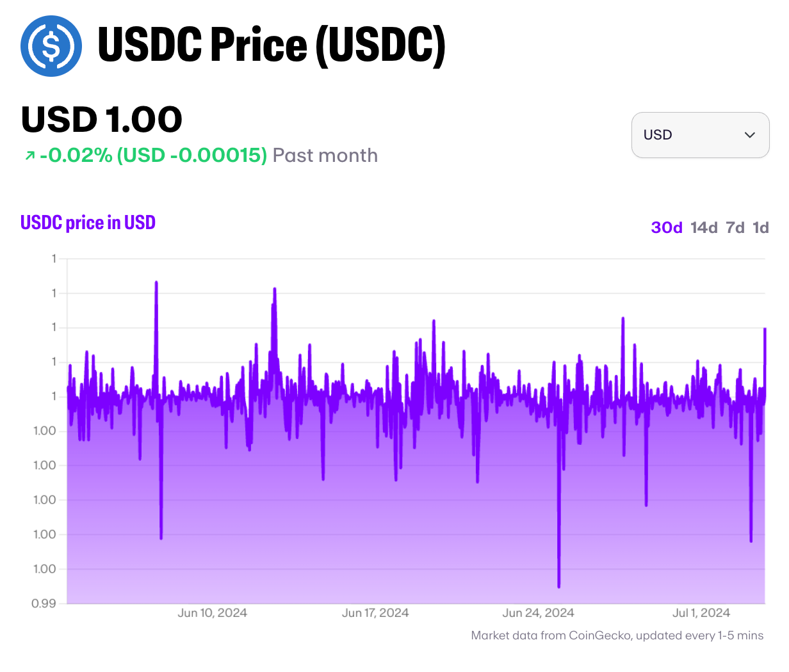Viewport: 789px width, 672px height.
Task: Click the green upward trend arrow icon
Action: click(x=28, y=156)
